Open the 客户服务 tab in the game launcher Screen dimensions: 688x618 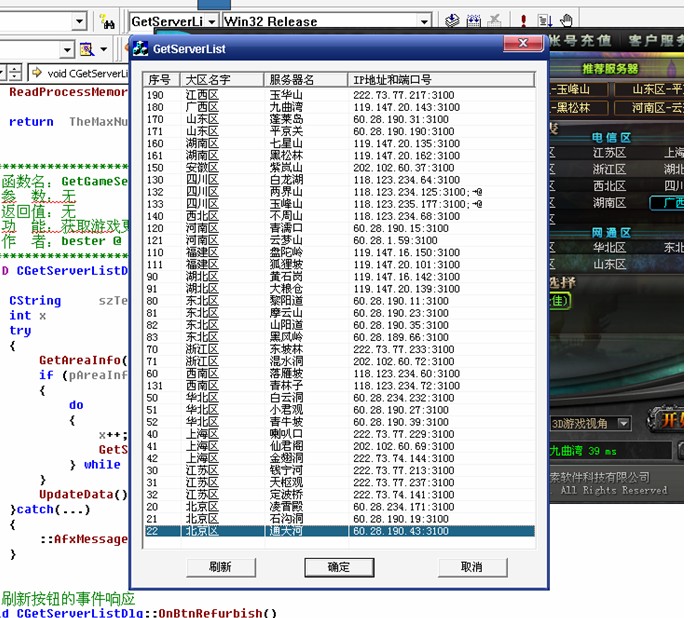[656, 41]
